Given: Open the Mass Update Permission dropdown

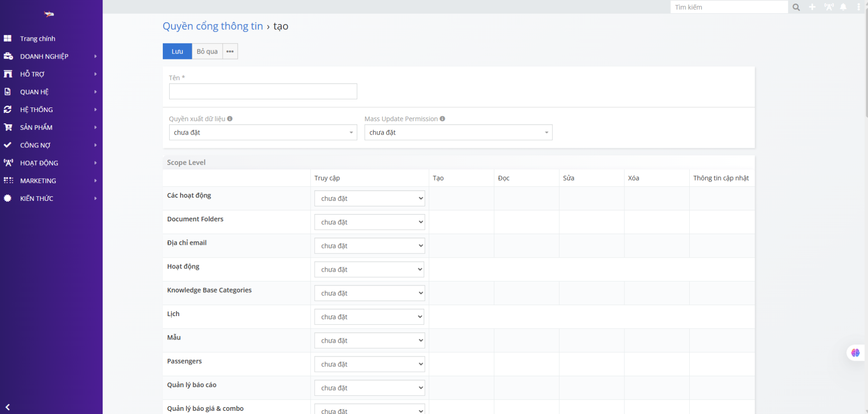Looking at the screenshot, I should point(458,132).
